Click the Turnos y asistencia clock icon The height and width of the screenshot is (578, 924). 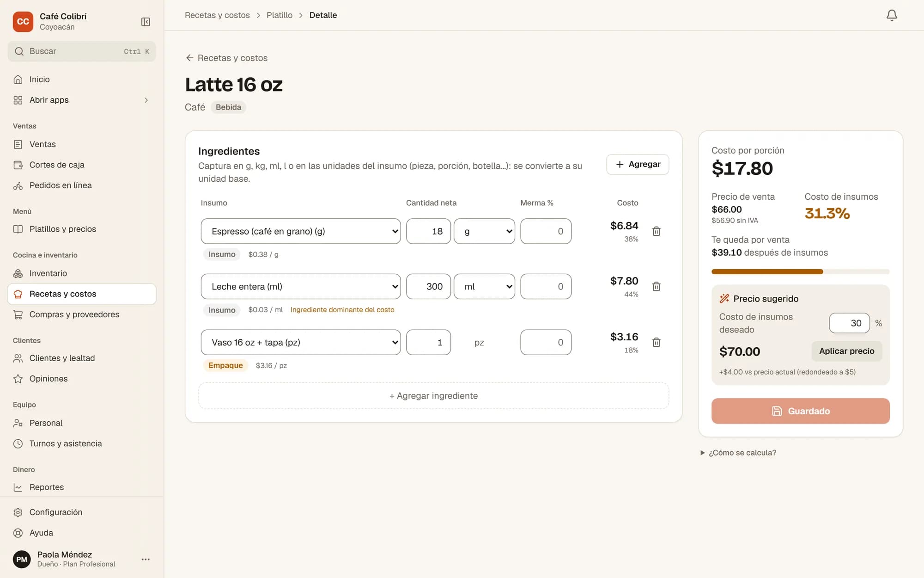click(x=18, y=443)
